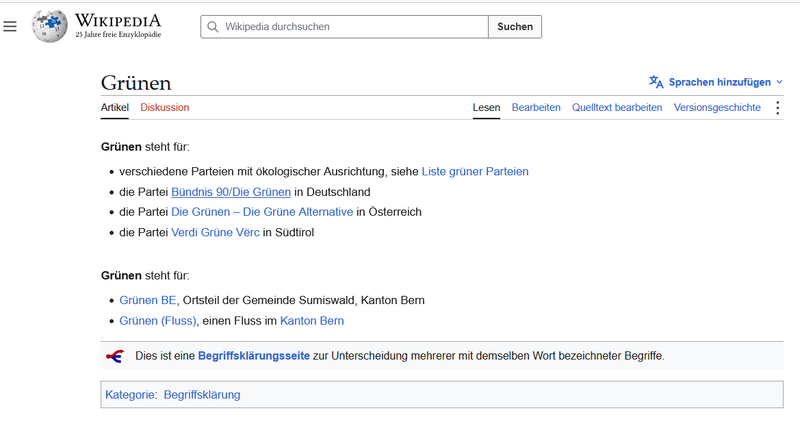Open link Bündnis 90/Die Grünen
Image resolution: width=800 pixels, height=426 pixels.
[231, 192]
